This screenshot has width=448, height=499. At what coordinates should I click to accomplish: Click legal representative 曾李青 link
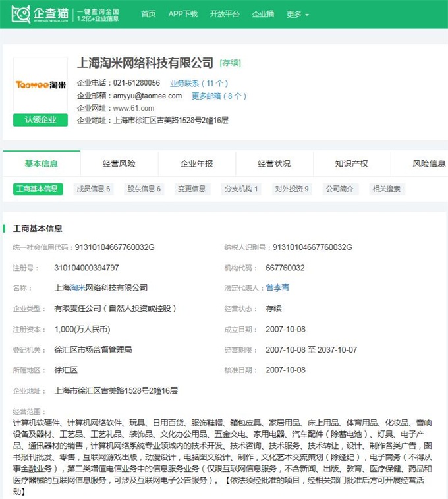277,288
